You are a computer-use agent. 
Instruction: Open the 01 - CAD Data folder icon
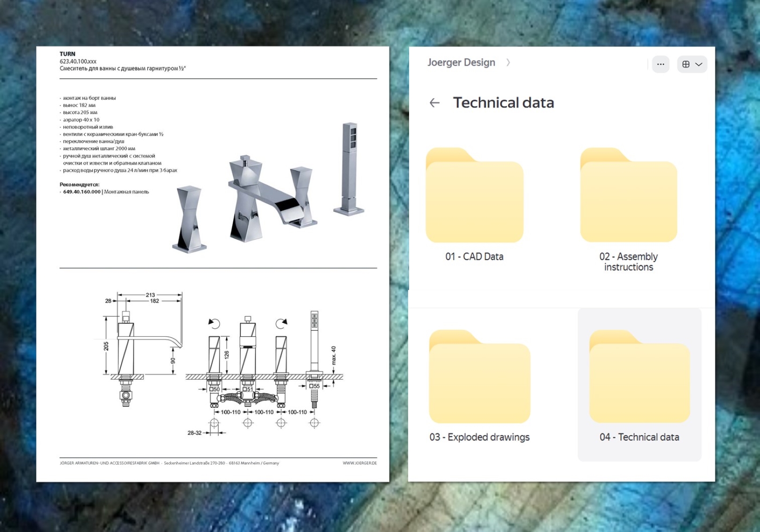click(474, 196)
